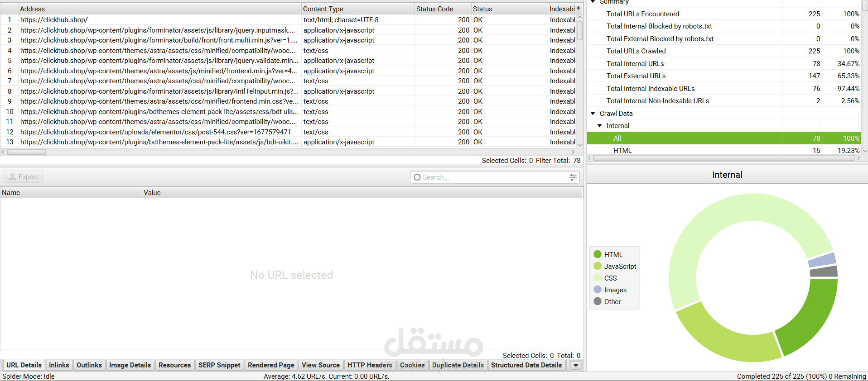Focus the lower pane Search field
868x381 pixels.
[x=495, y=177]
